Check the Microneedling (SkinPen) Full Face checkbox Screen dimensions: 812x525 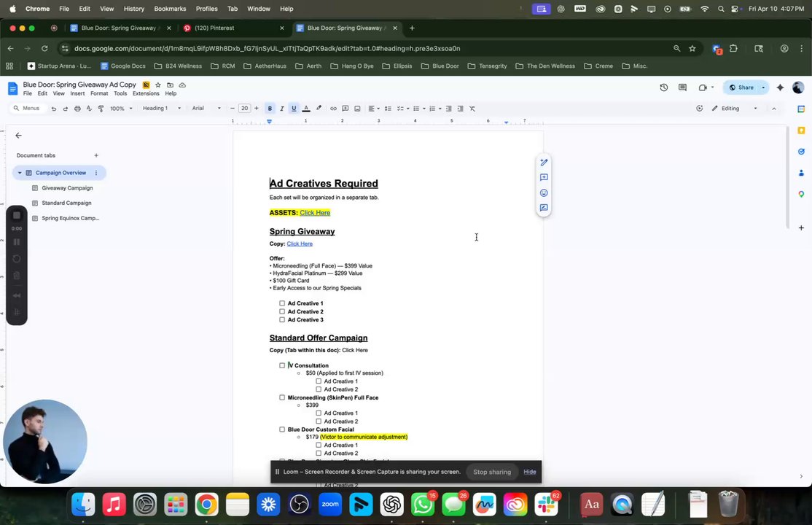[282, 397]
